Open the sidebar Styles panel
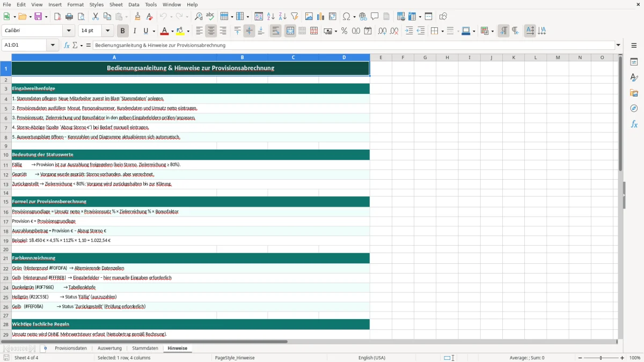Image resolution: width=644 pixels, height=362 pixels. (x=634, y=78)
